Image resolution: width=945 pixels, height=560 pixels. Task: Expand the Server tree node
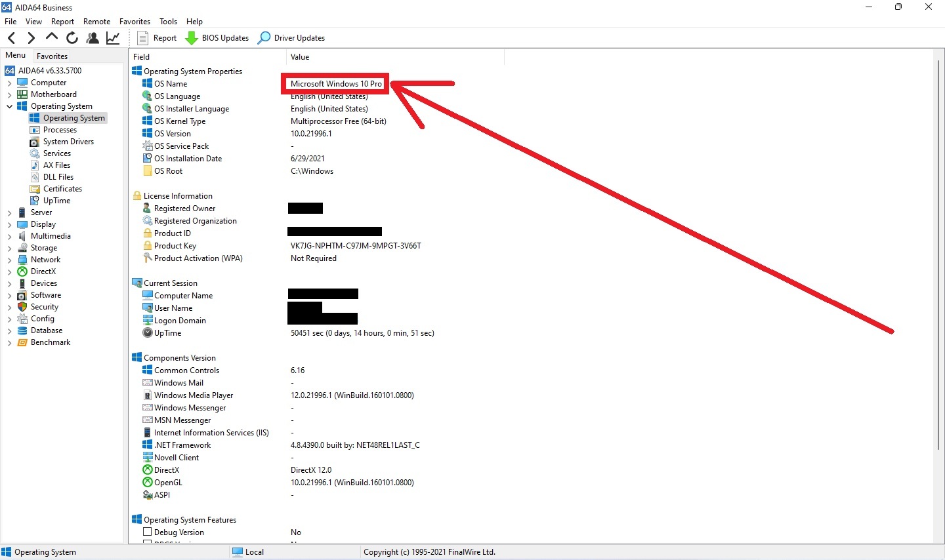click(9, 213)
